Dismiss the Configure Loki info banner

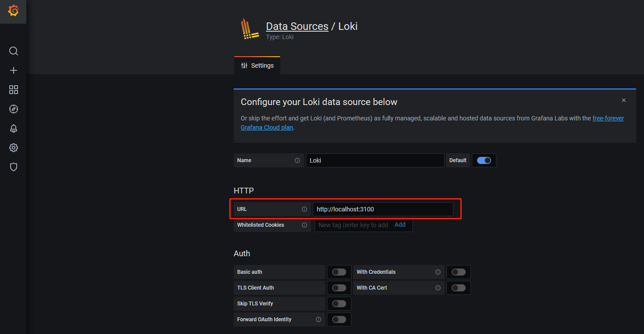pyautogui.click(x=624, y=100)
